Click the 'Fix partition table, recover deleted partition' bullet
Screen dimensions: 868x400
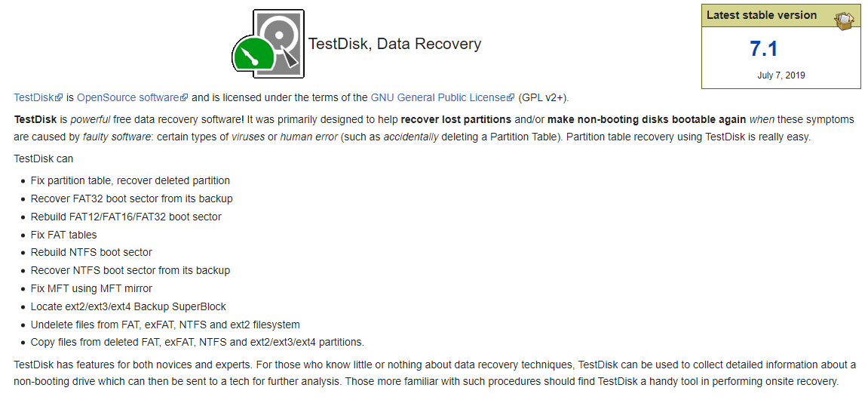coord(130,180)
